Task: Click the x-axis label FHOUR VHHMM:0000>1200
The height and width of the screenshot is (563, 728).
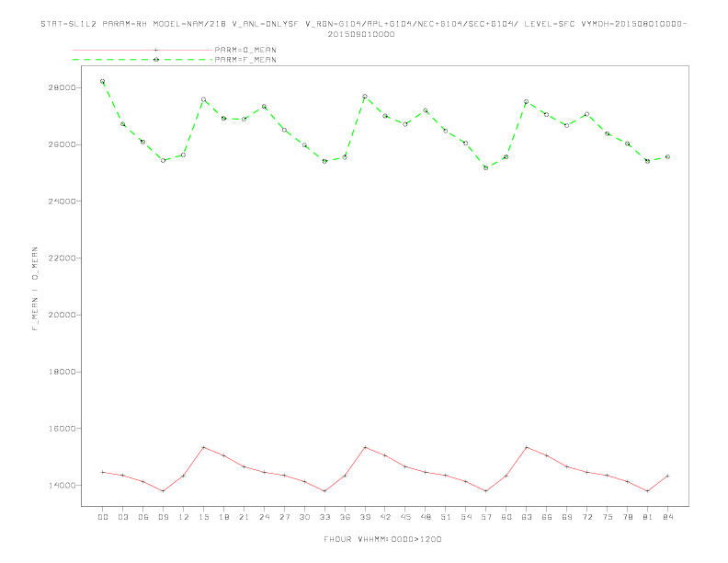Action: (x=382, y=539)
